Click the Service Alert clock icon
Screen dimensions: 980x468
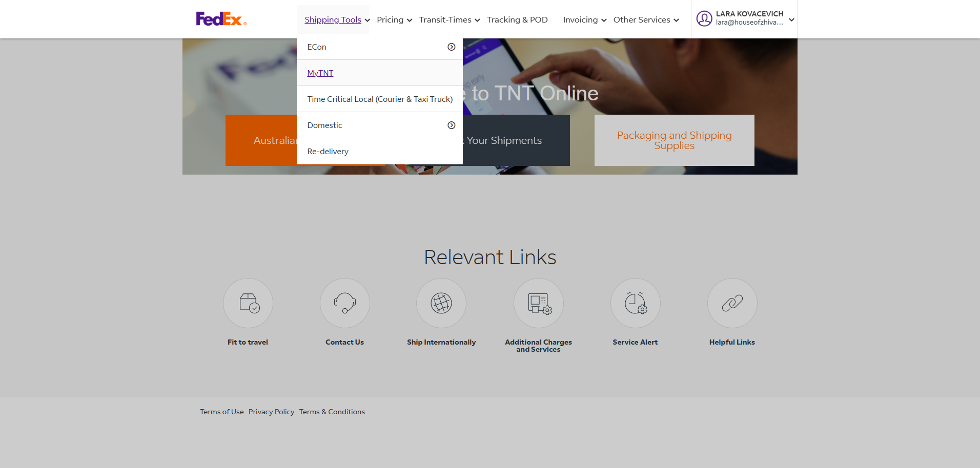[x=635, y=303]
